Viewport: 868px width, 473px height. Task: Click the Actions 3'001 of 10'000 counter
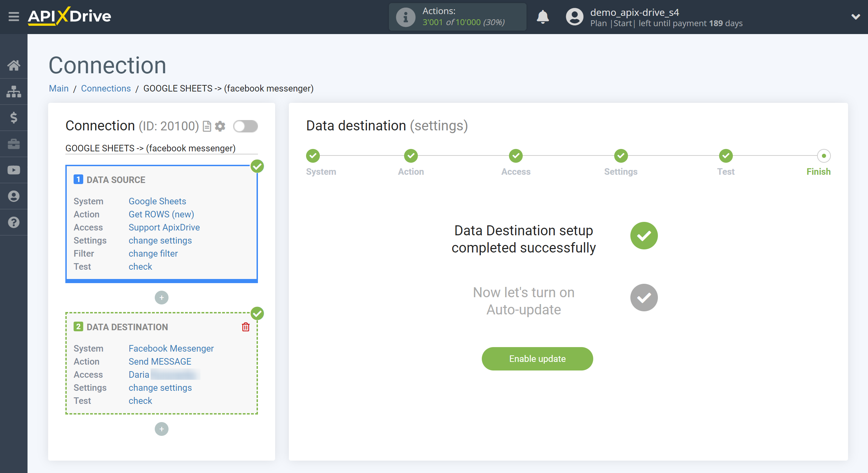click(464, 22)
